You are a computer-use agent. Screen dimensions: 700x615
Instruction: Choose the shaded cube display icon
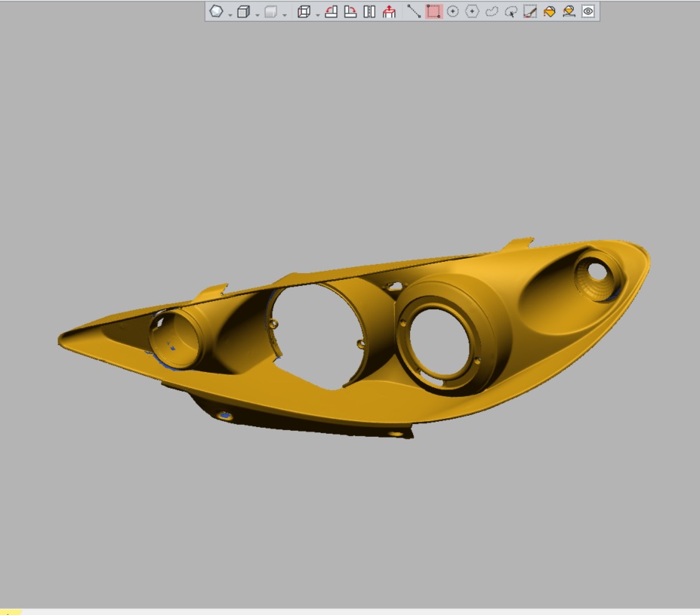243,11
